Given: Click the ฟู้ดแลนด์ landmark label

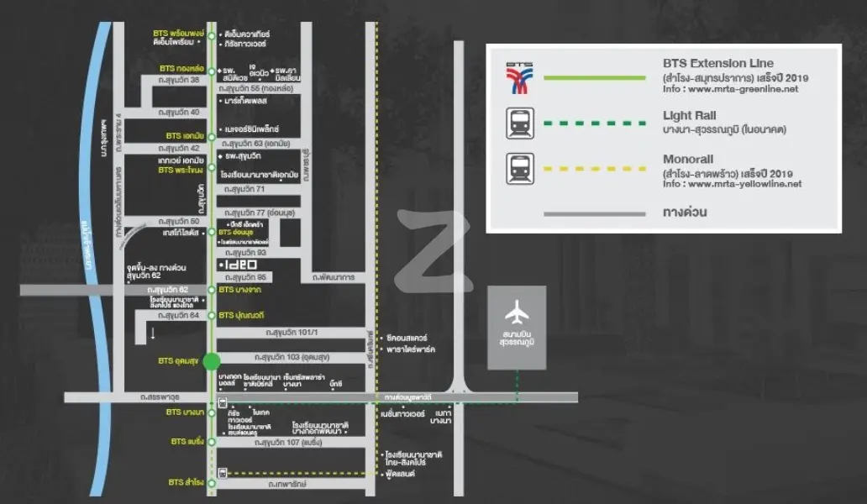Looking at the screenshot, I should point(401,474).
